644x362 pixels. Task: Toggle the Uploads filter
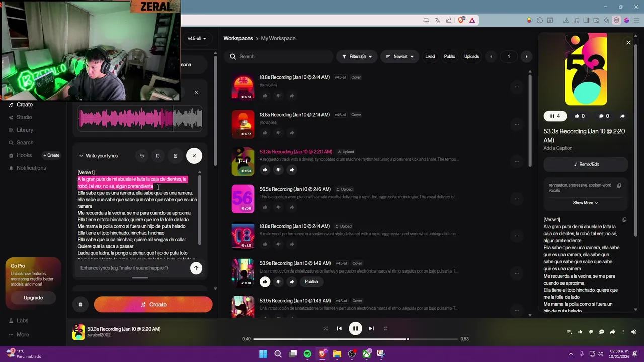pyautogui.click(x=471, y=57)
